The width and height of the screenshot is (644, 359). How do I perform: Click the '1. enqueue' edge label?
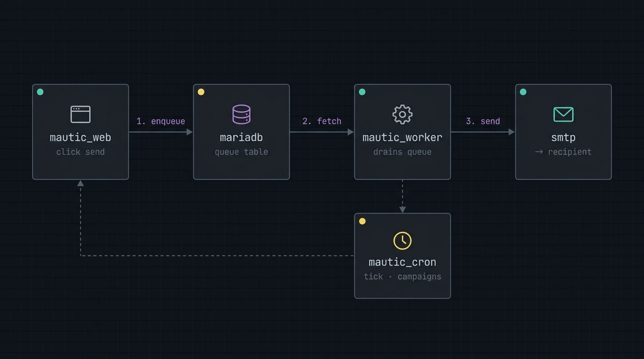click(x=161, y=121)
